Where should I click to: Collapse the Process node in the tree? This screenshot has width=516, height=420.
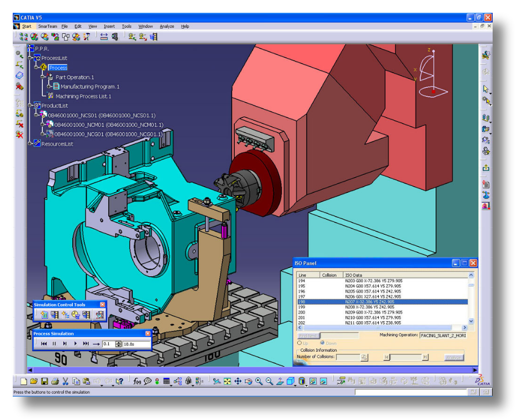pos(37,67)
